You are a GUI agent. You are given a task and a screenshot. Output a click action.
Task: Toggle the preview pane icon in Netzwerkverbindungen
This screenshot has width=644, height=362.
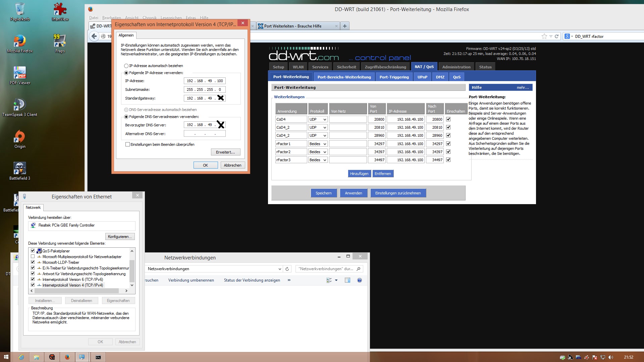point(347,280)
